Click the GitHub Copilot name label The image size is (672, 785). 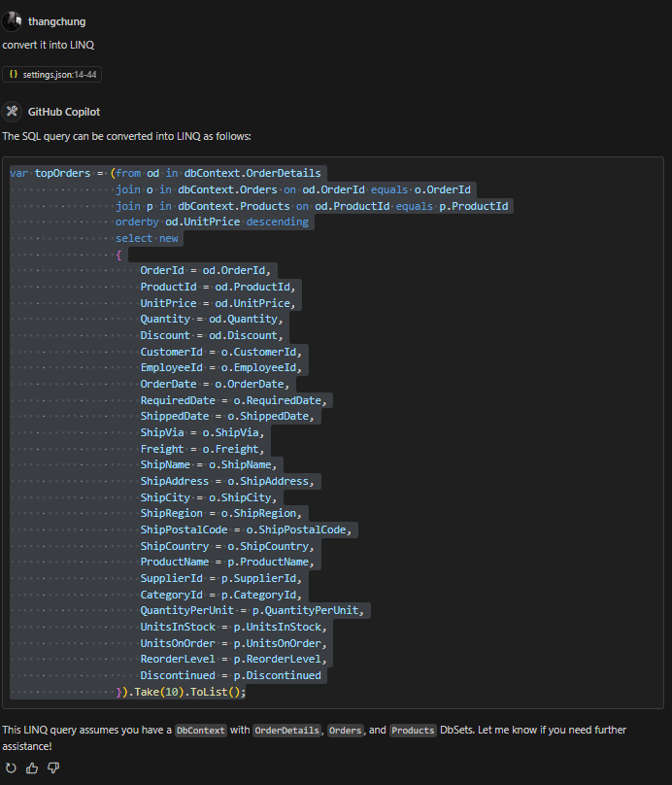(x=64, y=112)
